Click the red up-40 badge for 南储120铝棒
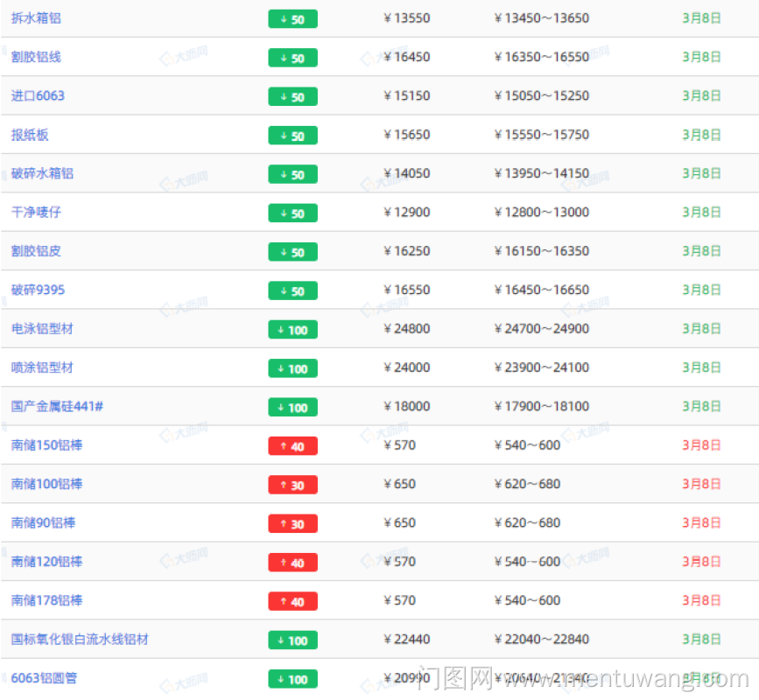The image size is (759, 700). point(292,563)
